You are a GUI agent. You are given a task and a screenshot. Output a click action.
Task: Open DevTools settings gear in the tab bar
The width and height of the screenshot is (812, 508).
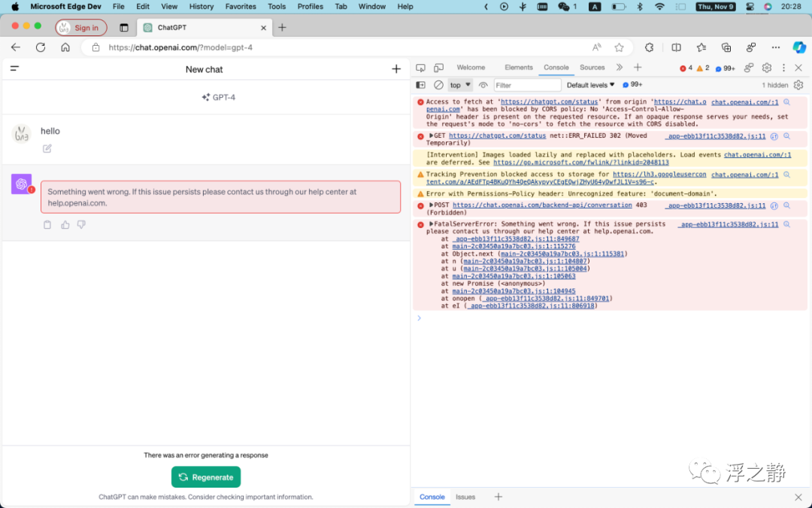(x=767, y=68)
